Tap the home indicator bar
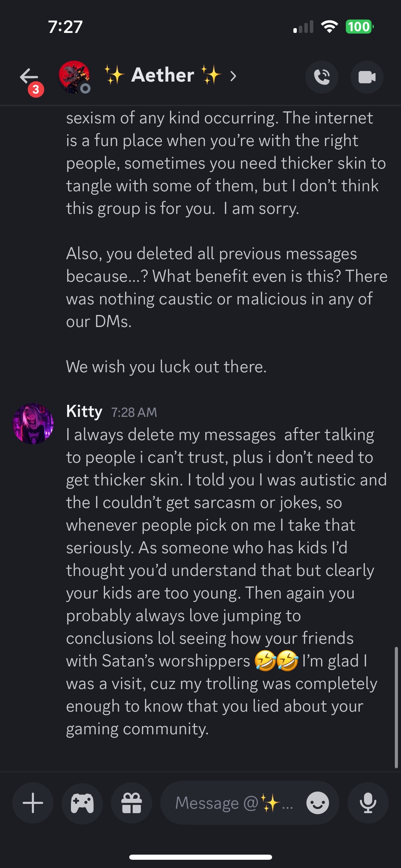The width and height of the screenshot is (401, 868). click(x=200, y=857)
